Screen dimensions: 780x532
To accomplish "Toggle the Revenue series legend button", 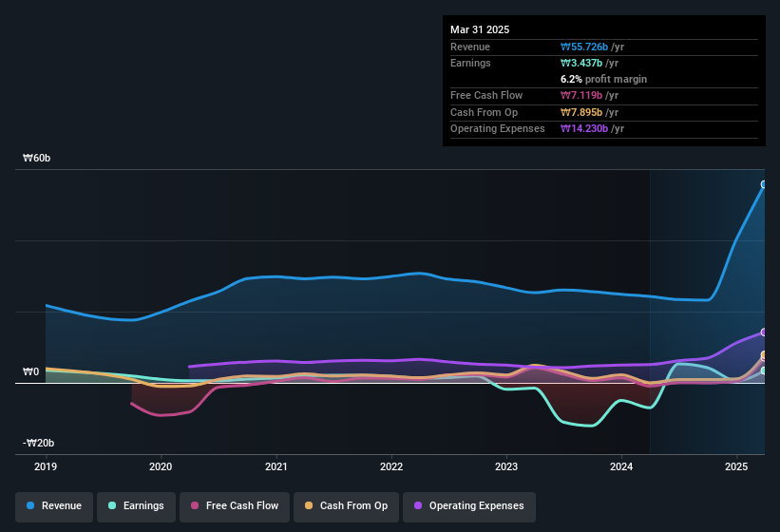I will click(x=54, y=506).
